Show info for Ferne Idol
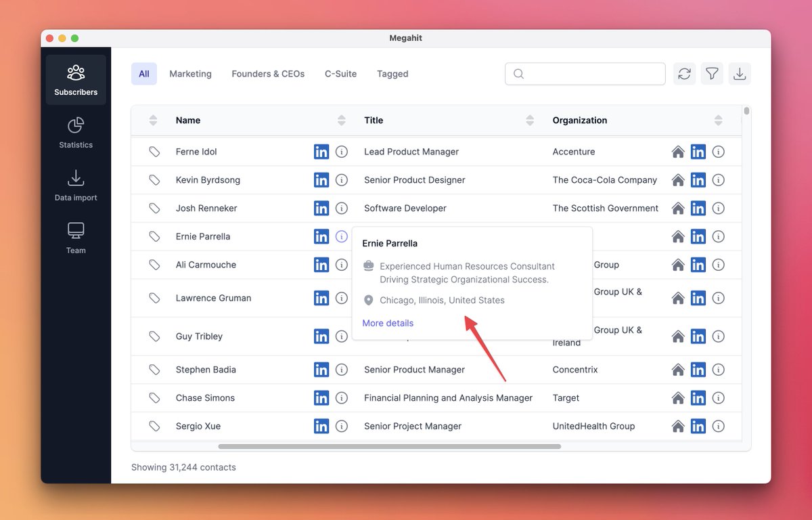The image size is (812, 520). click(x=342, y=152)
